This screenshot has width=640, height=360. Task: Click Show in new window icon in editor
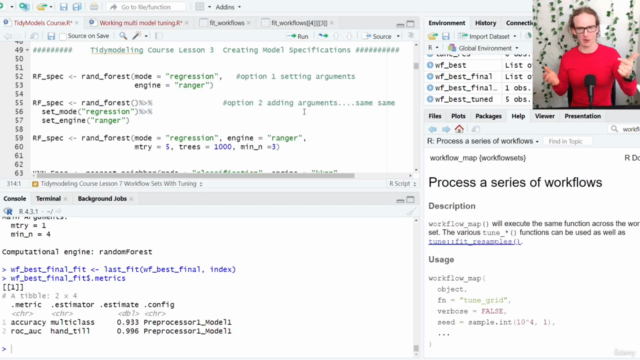(34, 36)
